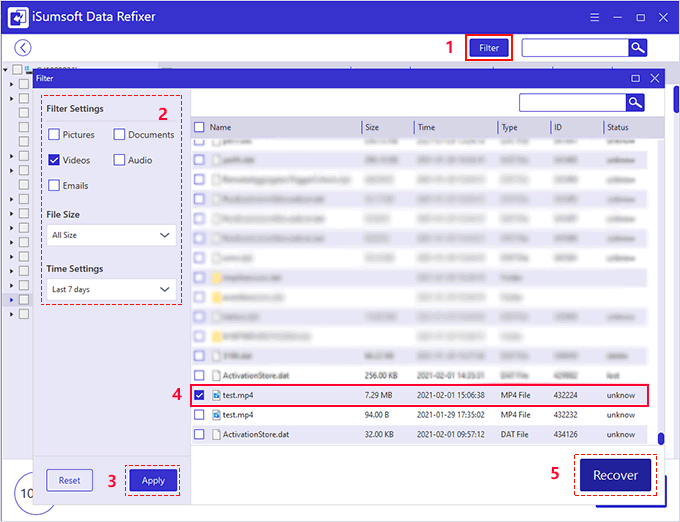Click main toolbar search magnifier icon
680x522 pixels.
click(637, 47)
